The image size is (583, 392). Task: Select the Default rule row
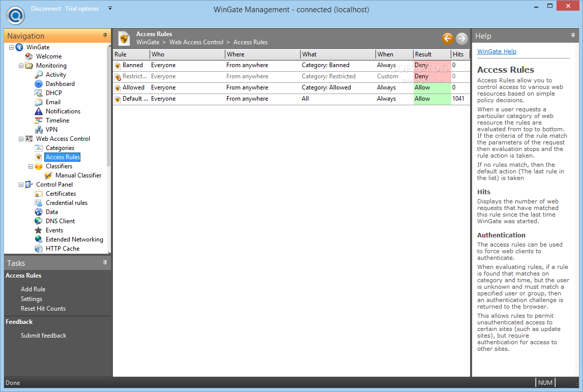(x=291, y=99)
